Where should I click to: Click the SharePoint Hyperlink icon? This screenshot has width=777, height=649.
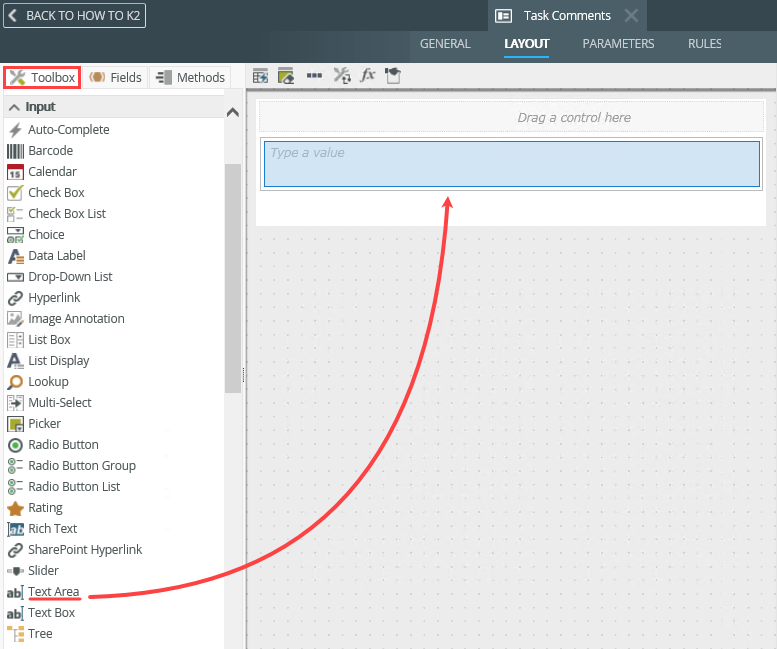[15, 550]
